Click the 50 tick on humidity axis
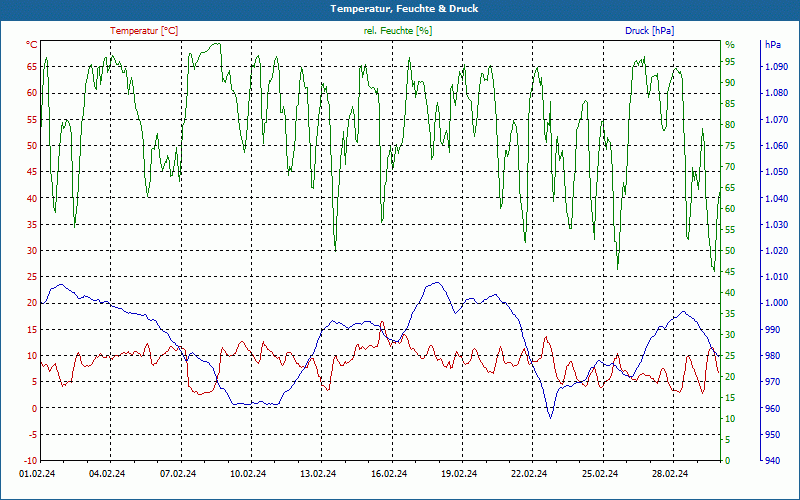The image size is (800, 500). (x=730, y=251)
